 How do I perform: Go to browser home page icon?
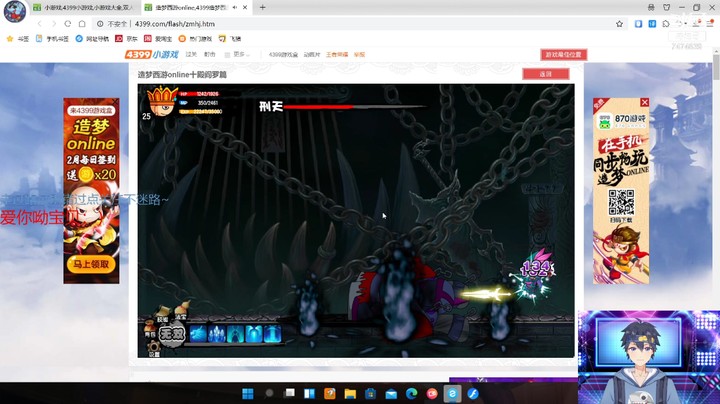[82, 23]
